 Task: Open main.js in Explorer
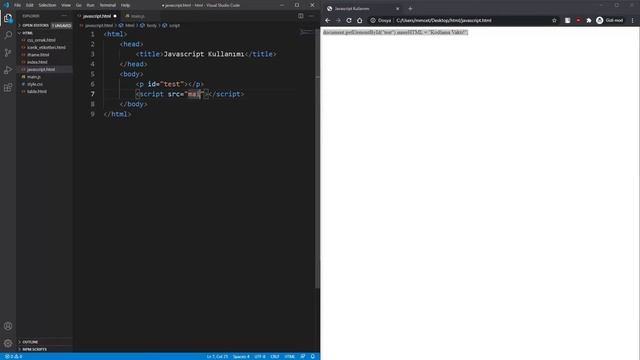click(x=34, y=77)
